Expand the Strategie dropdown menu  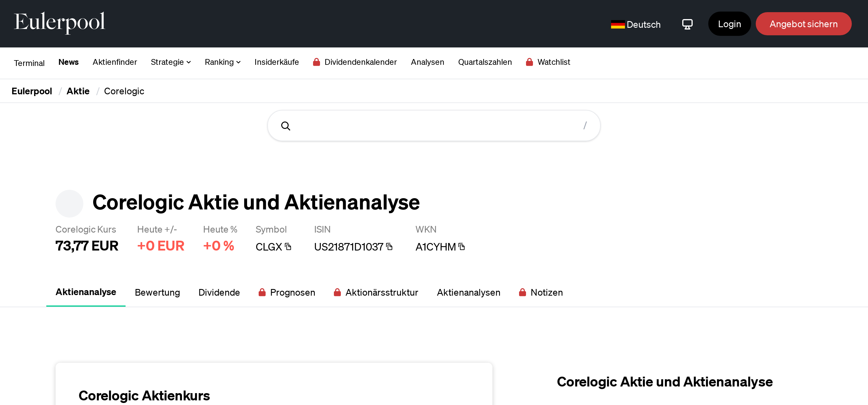point(170,62)
